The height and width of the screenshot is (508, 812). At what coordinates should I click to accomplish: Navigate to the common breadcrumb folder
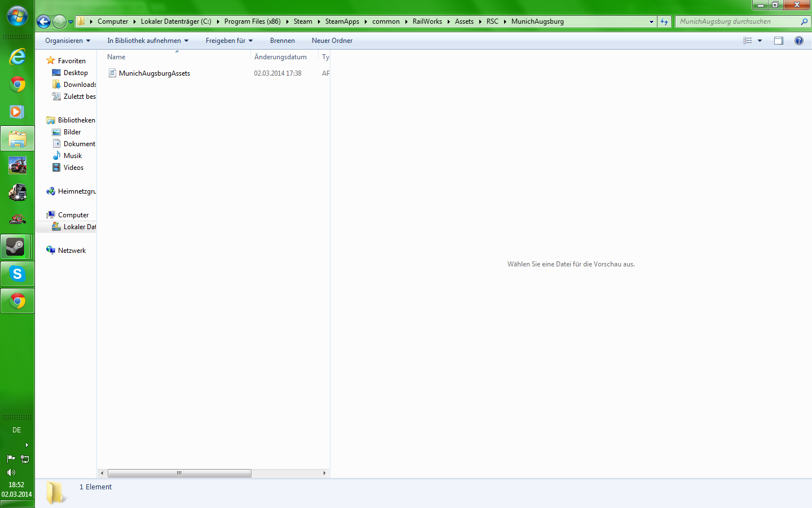pos(386,21)
